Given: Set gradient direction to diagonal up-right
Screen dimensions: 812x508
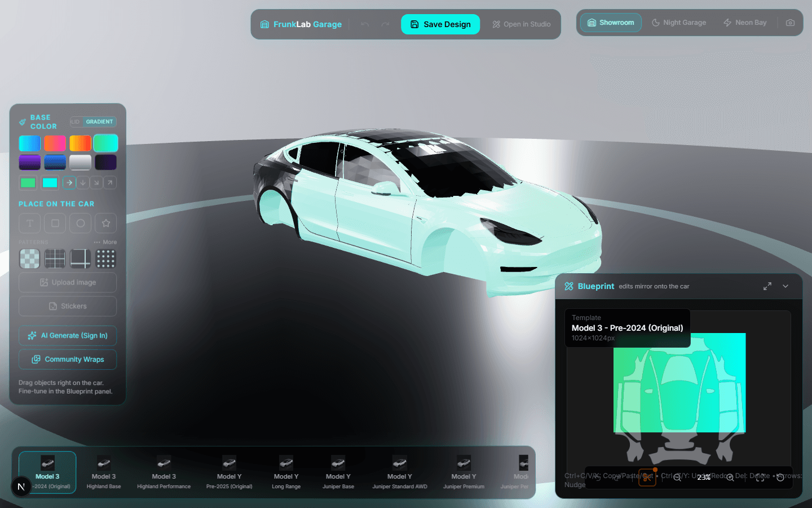Looking at the screenshot, I should pyautogui.click(x=110, y=182).
